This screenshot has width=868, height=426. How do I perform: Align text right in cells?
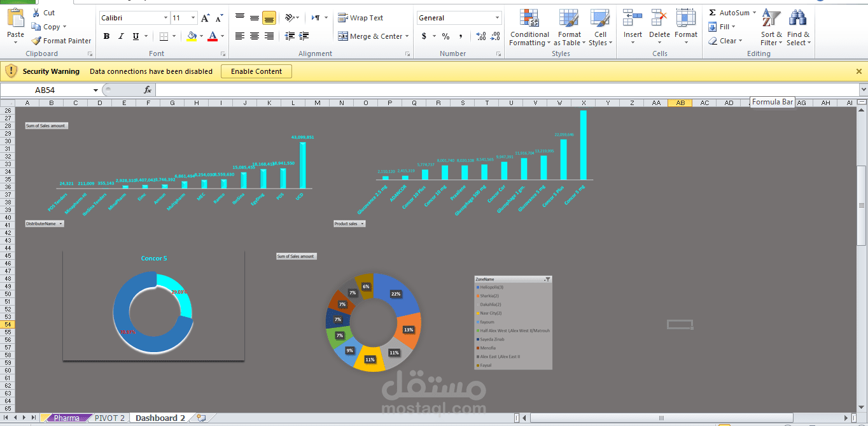click(269, 36)
